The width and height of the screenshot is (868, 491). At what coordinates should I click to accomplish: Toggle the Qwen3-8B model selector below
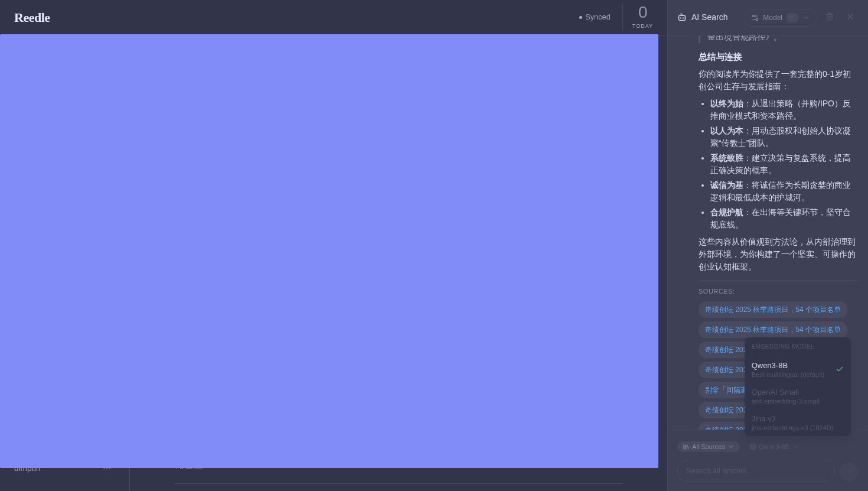click(x=774, y=447)
